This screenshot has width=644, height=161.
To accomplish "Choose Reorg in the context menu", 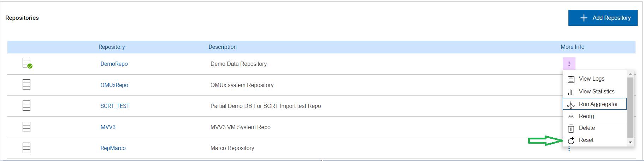I will tap(586, 116).
